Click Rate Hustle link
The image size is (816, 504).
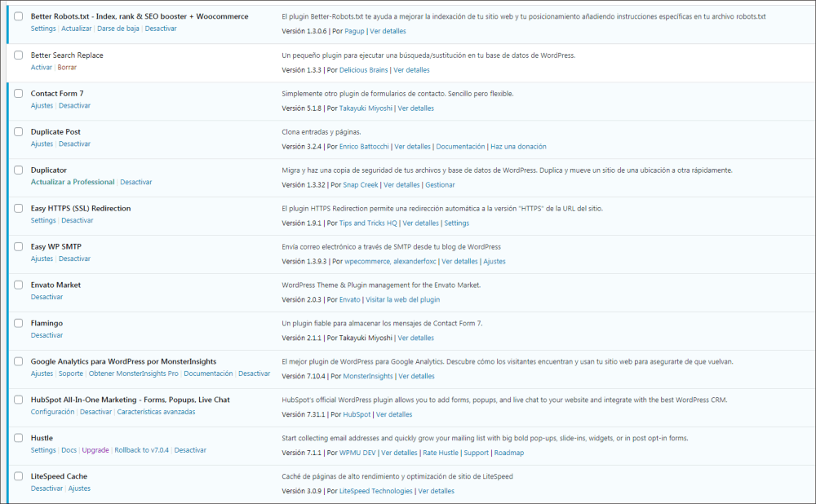click(441, 453)
